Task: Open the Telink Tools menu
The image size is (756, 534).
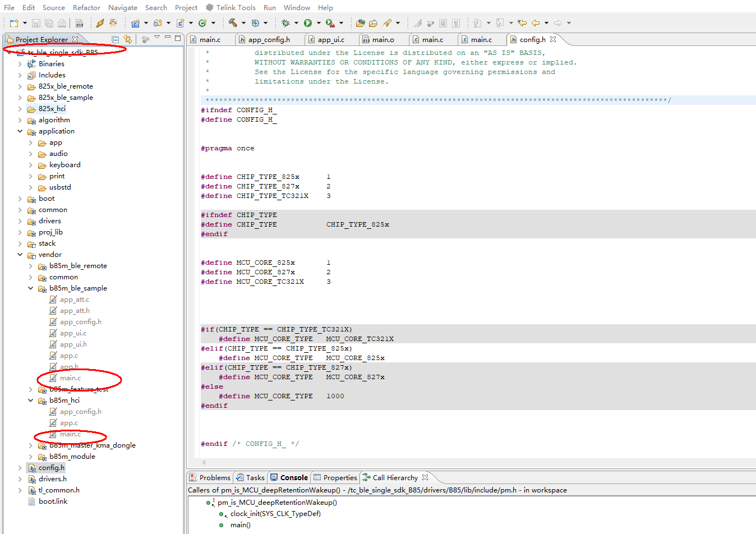Action: [x=231, y=7]
